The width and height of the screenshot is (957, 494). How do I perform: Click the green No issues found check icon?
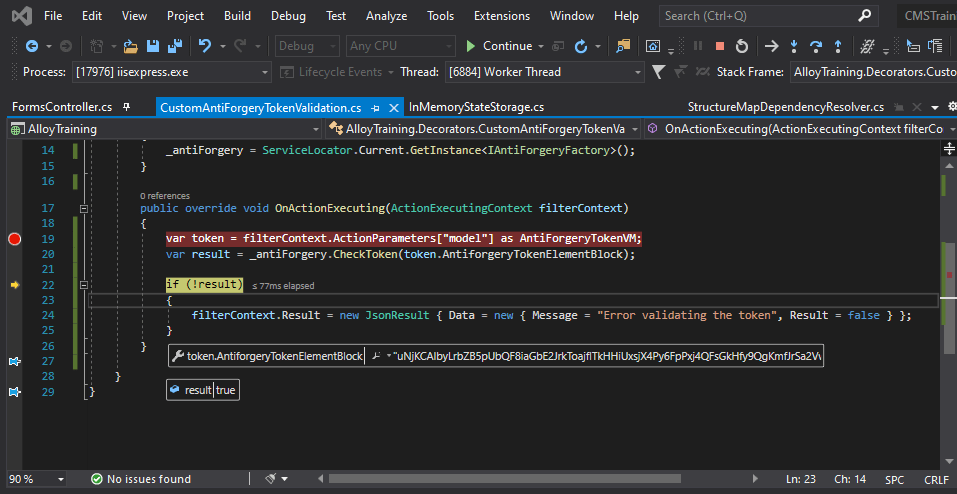point(96,479)
